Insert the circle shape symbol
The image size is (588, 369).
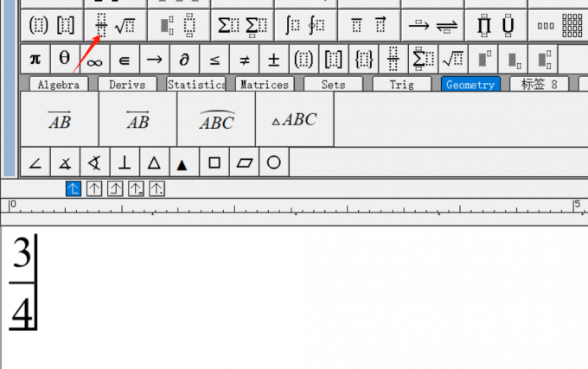coord(274,162)
